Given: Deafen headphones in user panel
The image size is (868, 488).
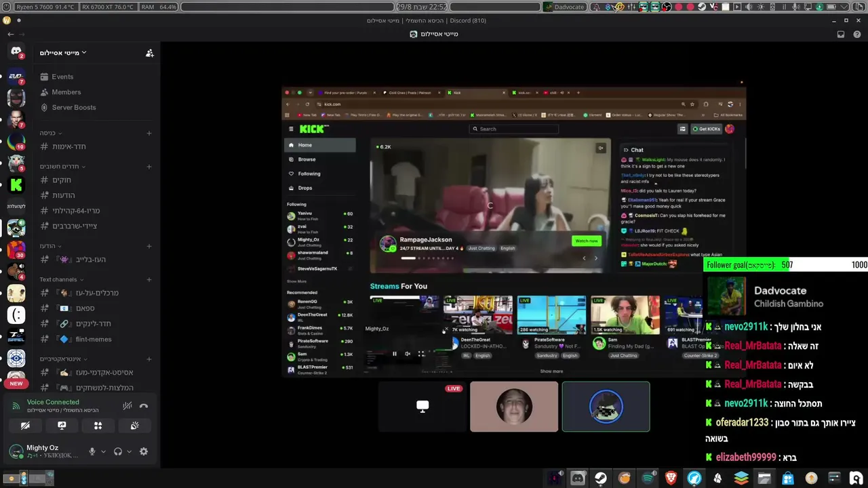Looking at the screenshot, I should point(118,451).
